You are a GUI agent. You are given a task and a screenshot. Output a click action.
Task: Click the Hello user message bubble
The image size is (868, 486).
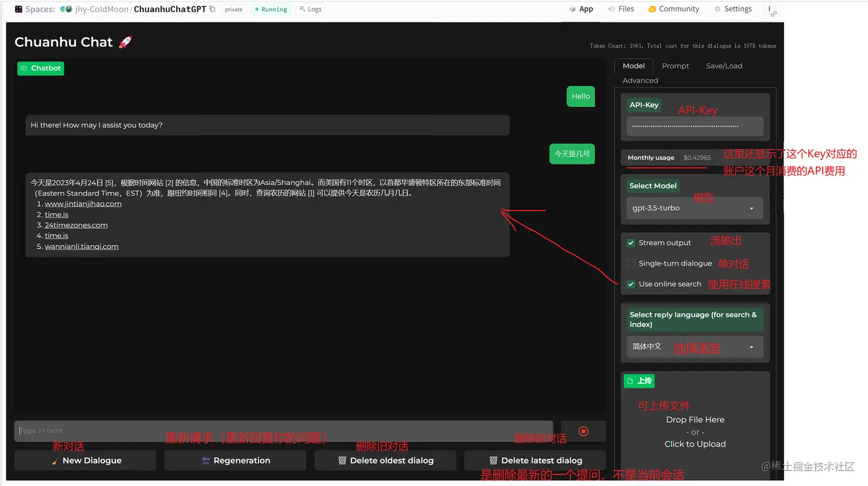580,96
